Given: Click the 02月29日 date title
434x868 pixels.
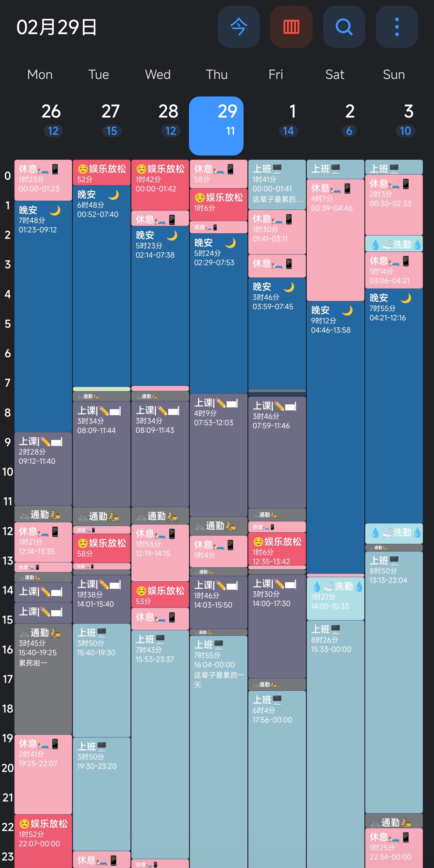Looking at the screenshot, I should pos(57,27).
